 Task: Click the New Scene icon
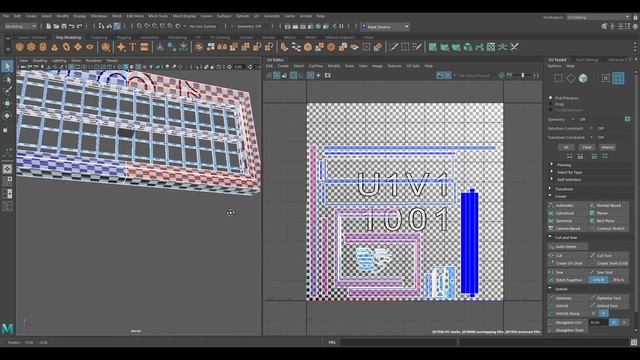click(48, 26)
